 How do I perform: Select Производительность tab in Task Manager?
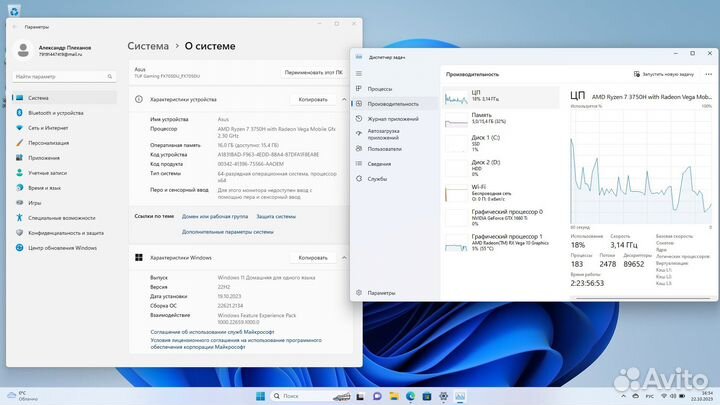(x=393, y=104)
